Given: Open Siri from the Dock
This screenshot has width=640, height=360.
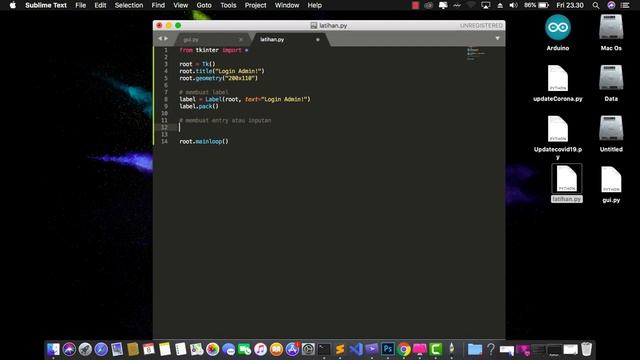Looking at the screenshot, I should click(69, 349).
